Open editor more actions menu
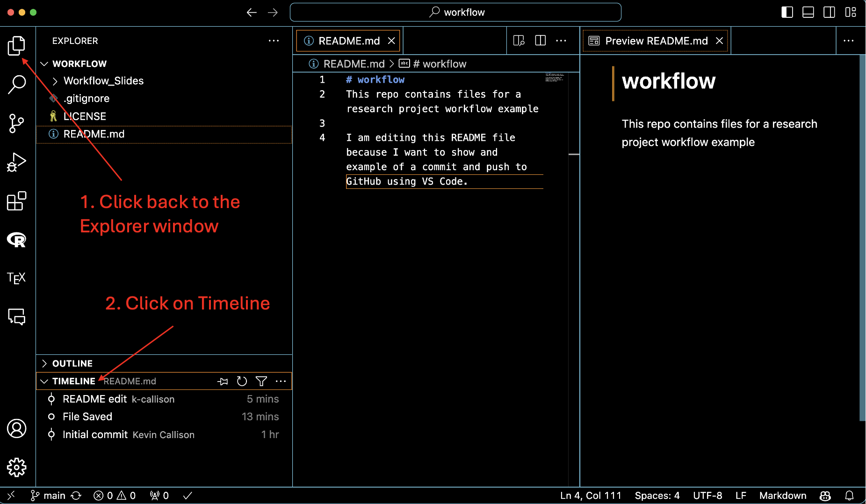The width and height of the screenshot is (866, 504). pyautogui.click(x=561, y=41)
